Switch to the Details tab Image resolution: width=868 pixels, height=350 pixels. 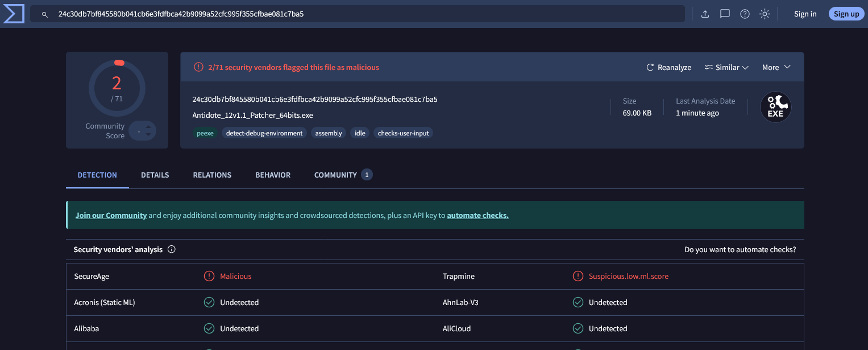[155, 175]
